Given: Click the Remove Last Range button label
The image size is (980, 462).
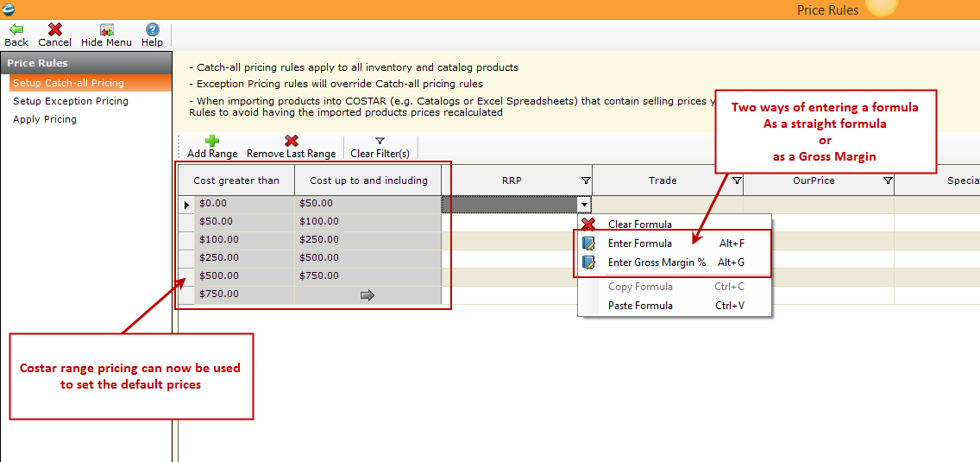Looking at the screenshot, I should coord(292,154).
